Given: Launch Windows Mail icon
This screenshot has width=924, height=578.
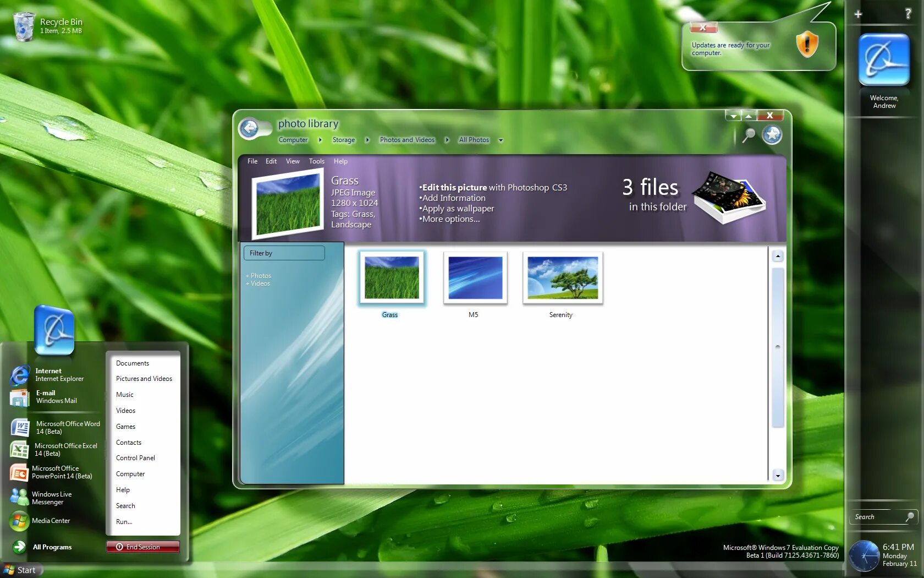Looking at the screenshot, I should coord(20,397).
